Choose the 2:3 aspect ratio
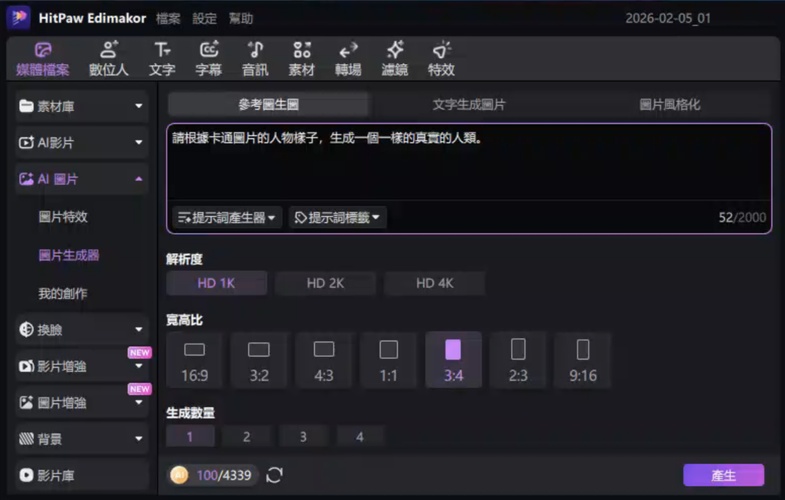This screenshot has width=785, height=500. 518,360
